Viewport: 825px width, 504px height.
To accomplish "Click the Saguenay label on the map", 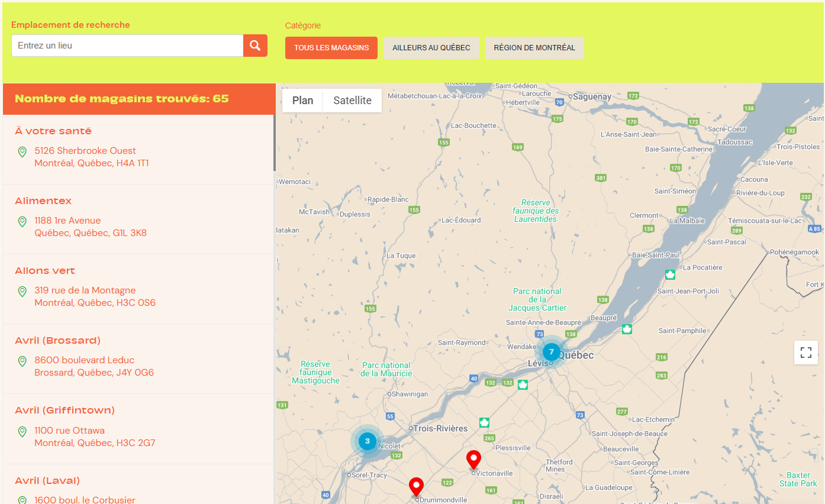I will (x=592, y=96).
